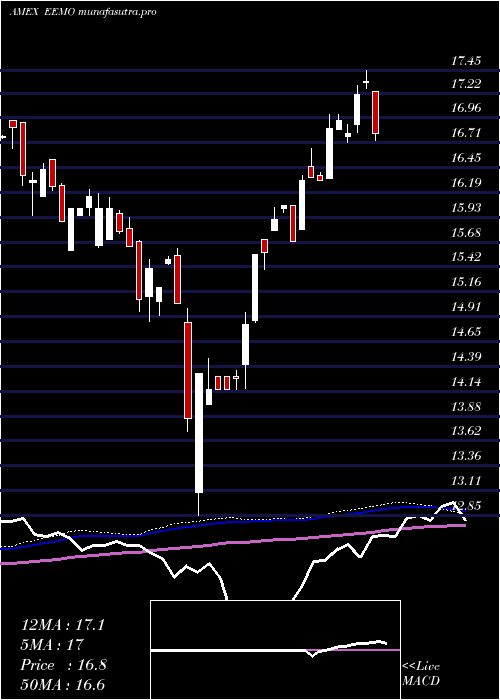
Task: Click the 15.16 price axis label
Action: 466,282
